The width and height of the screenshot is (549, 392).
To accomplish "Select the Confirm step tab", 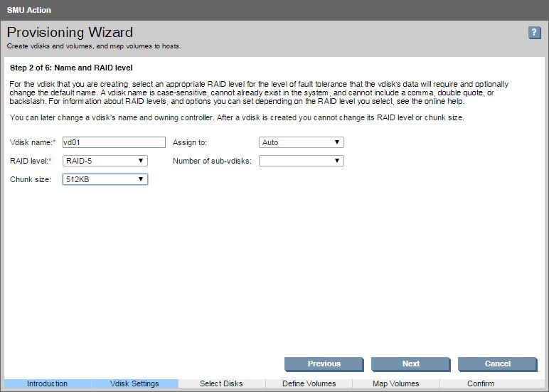I will pos(481,383).
